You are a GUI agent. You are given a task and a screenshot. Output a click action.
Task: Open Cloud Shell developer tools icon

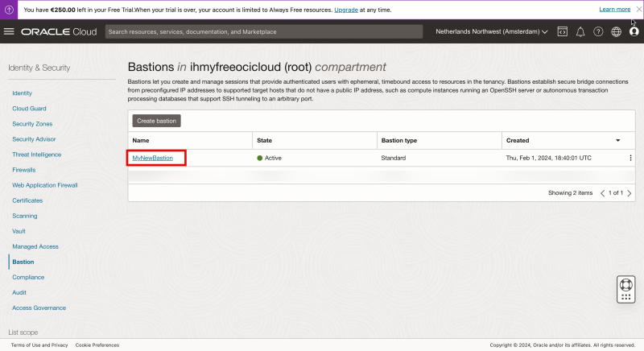[x=562, y=31]
